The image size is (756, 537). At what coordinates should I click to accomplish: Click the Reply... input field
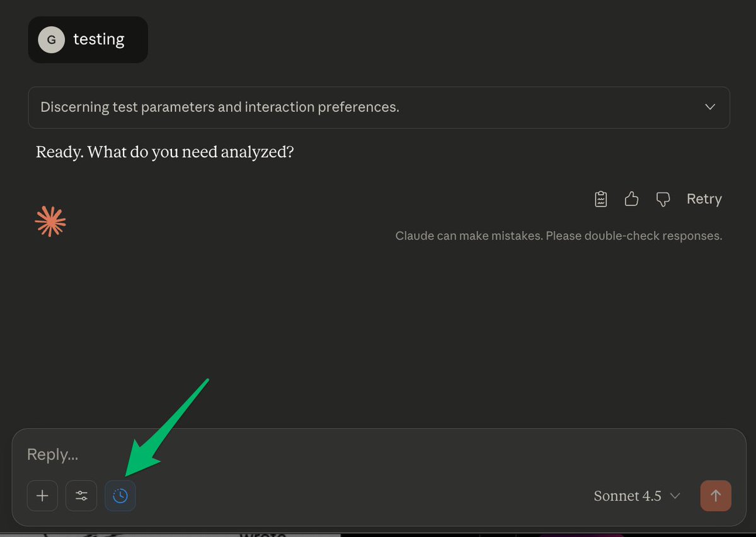[378, 455]
